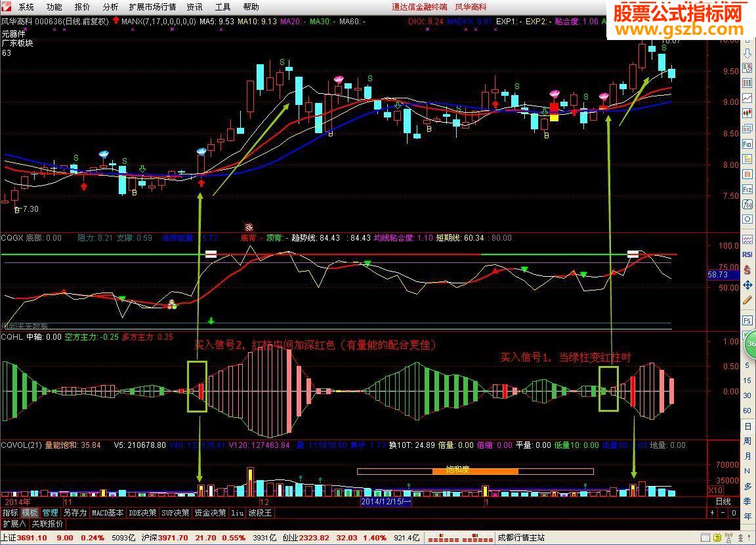Switch to 5-minute period

pos(747,366)
